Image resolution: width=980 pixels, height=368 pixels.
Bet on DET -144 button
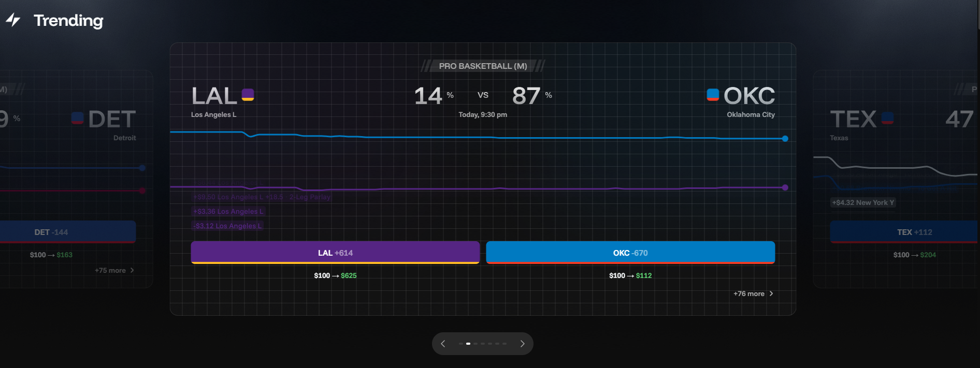(x=67, y=232)
